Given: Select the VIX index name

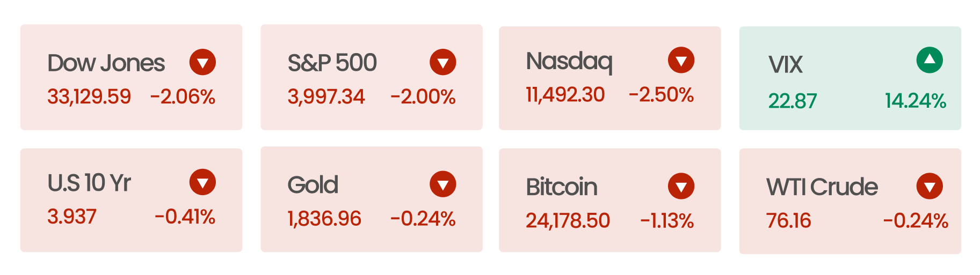Looking at the screenshot, I should click(785, 65).
